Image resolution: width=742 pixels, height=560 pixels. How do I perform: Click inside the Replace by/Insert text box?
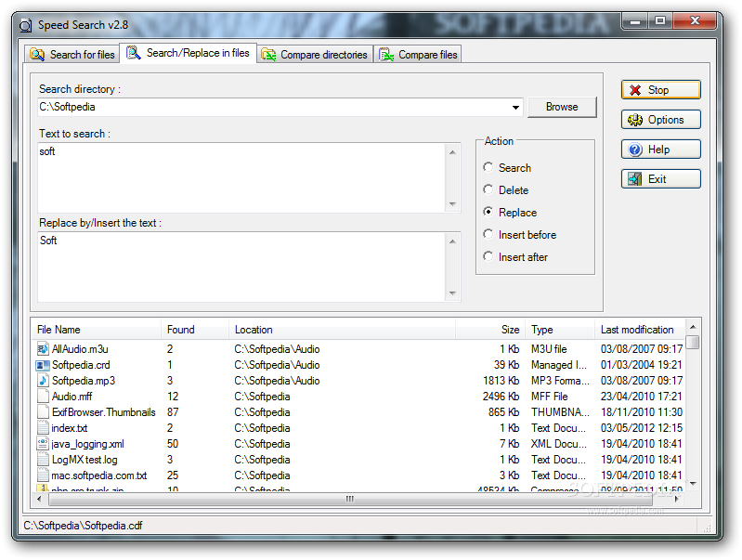coord(241,267)
